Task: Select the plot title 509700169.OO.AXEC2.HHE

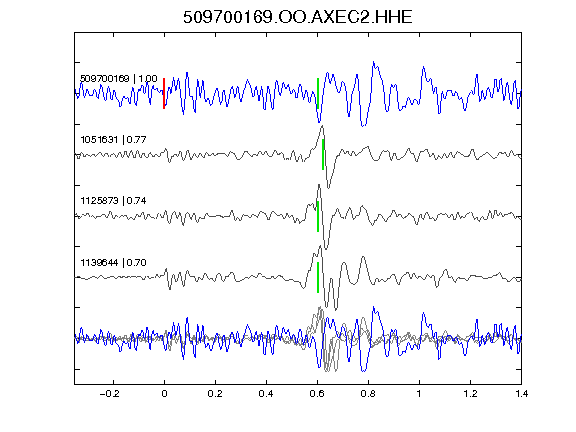Action: point(298,17)
